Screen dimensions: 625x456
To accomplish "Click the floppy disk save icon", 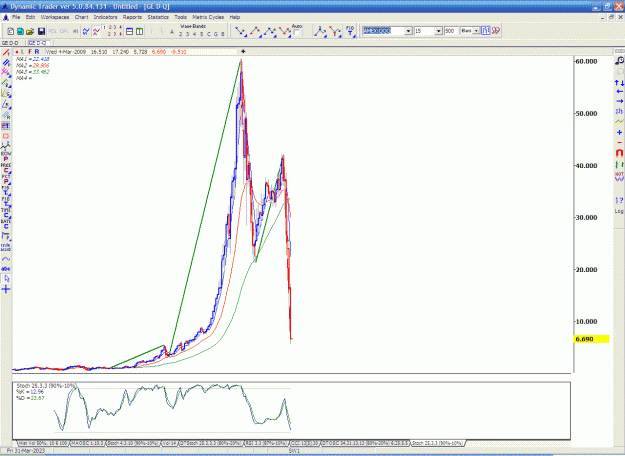I will (x=41, y=31).
